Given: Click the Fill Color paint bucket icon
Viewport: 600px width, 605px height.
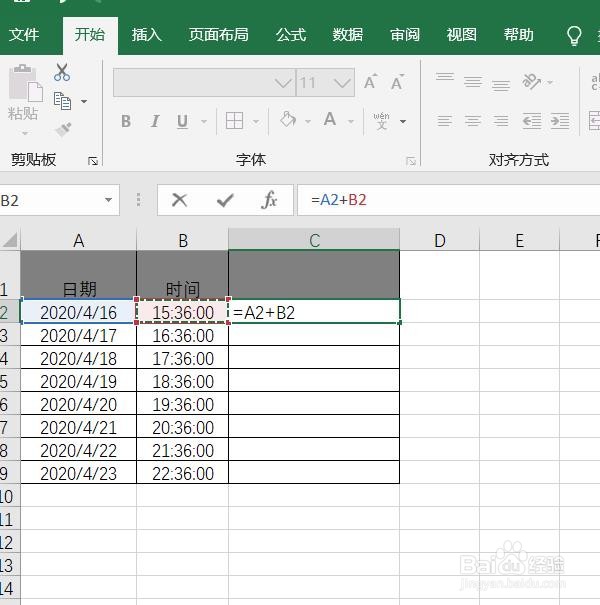Looking at the screenshot, I should (288, 120).
